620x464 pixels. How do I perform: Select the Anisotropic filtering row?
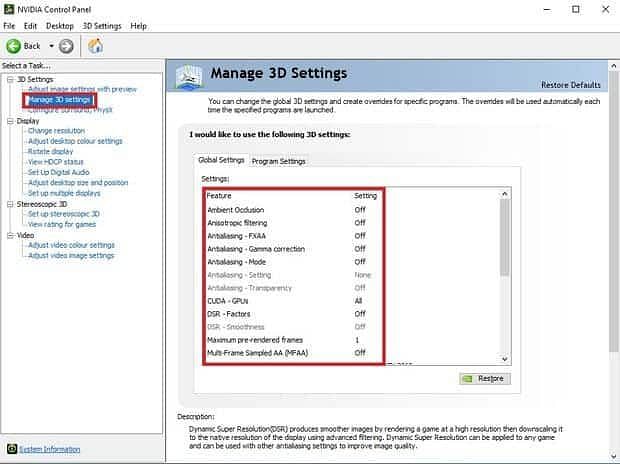point(293,223)
